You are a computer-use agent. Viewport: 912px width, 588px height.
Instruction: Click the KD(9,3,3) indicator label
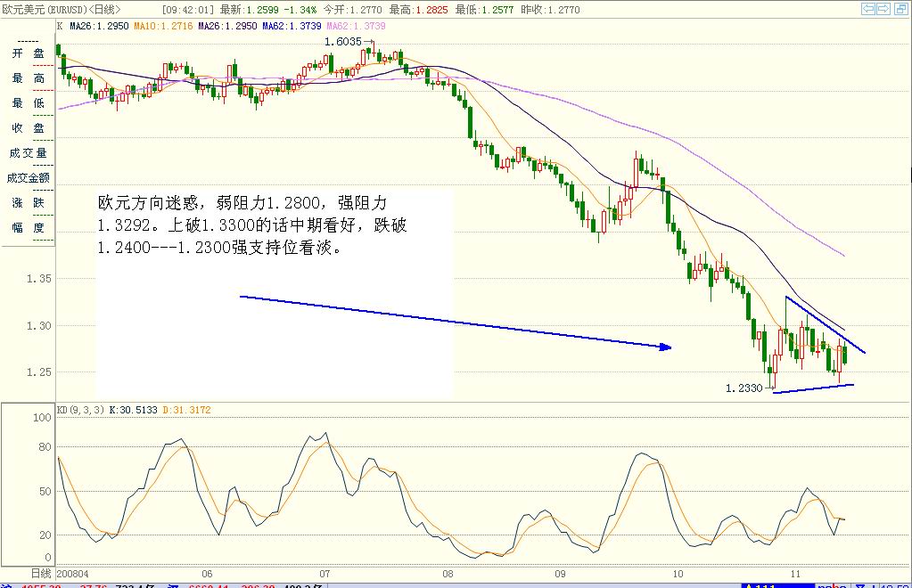click(x=80, y=410)
